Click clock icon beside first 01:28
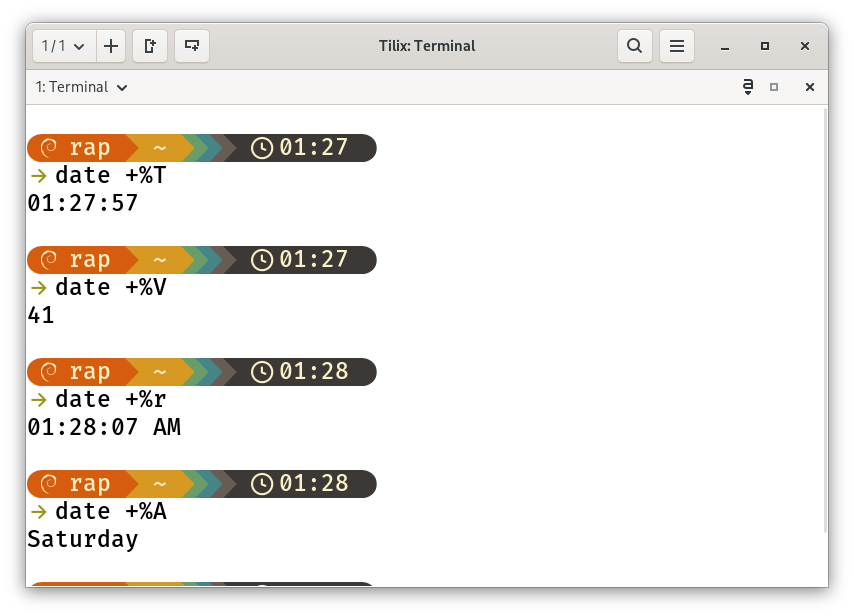 261,372
